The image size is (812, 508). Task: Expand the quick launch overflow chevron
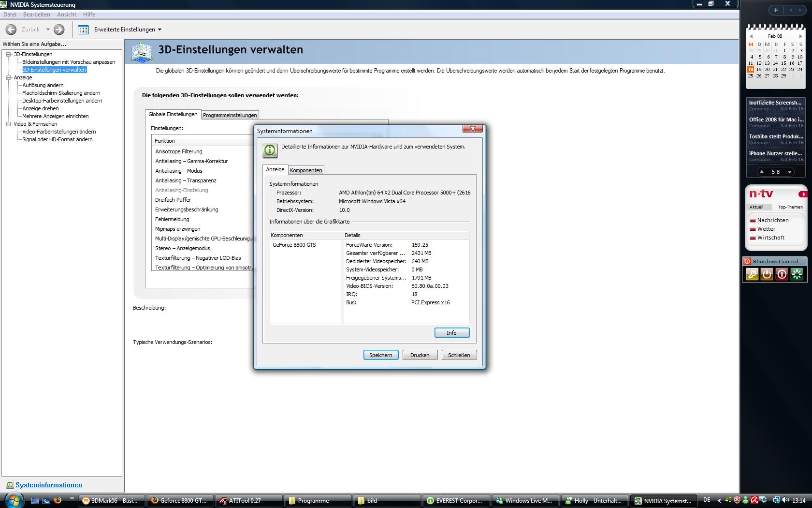pos(72,498)
